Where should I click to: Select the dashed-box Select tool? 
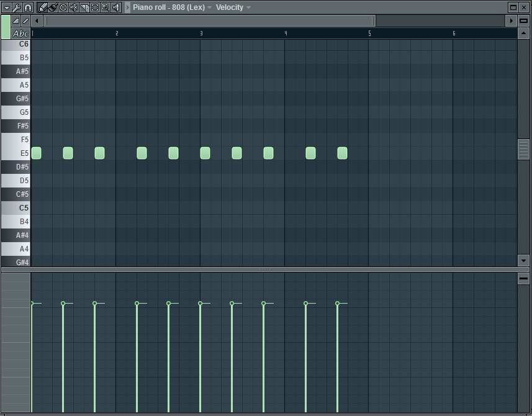click(x=94, y=7)
